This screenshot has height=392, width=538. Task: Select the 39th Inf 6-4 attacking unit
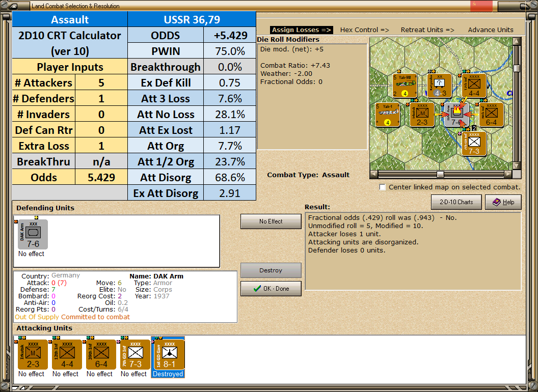pos(101,355)
